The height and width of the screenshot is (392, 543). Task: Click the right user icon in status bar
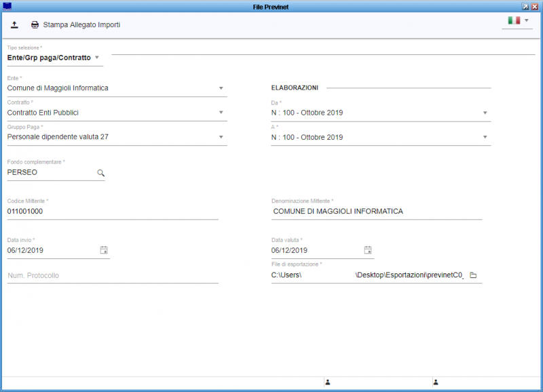tap(436, 383)
